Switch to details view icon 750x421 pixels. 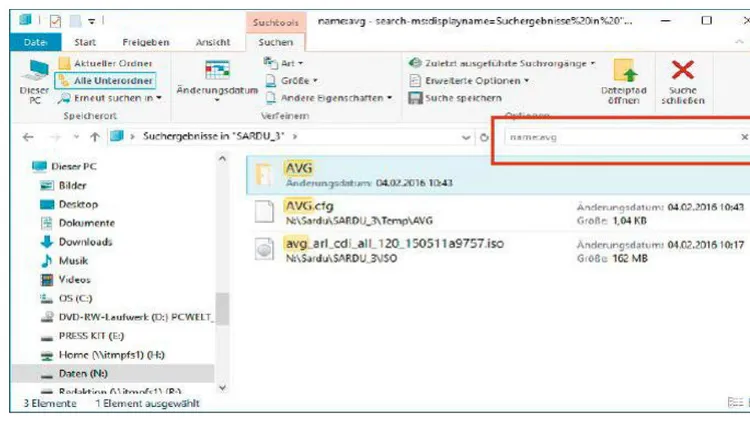coord(735,403)
